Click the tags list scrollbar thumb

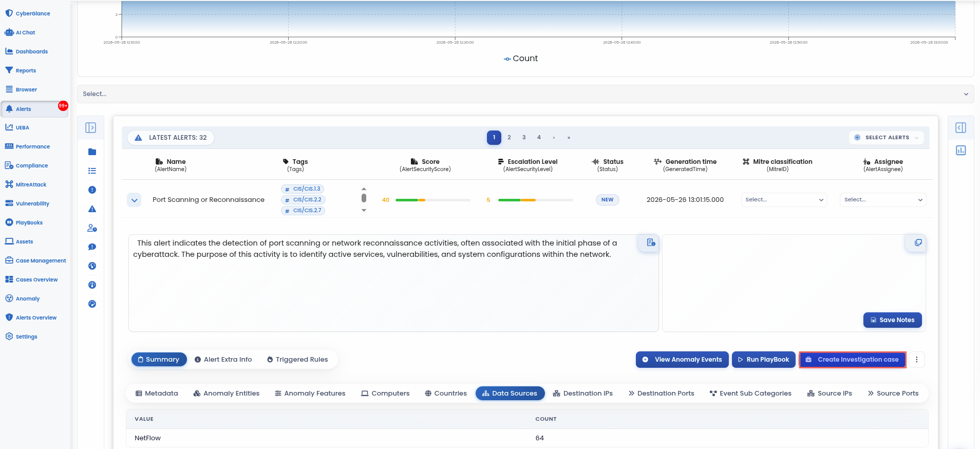(x=364, y=198)
